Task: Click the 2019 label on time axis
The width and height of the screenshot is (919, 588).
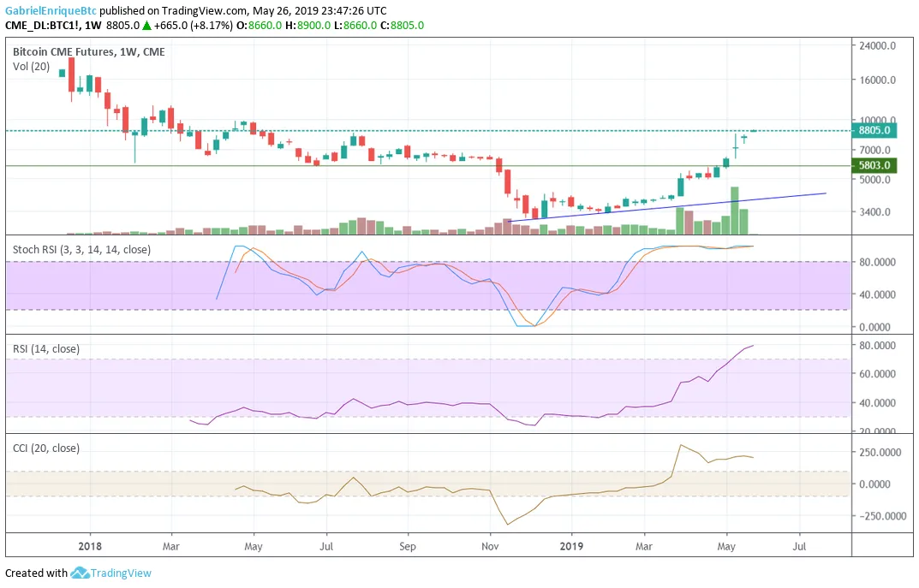Action: tap(571, 546)
